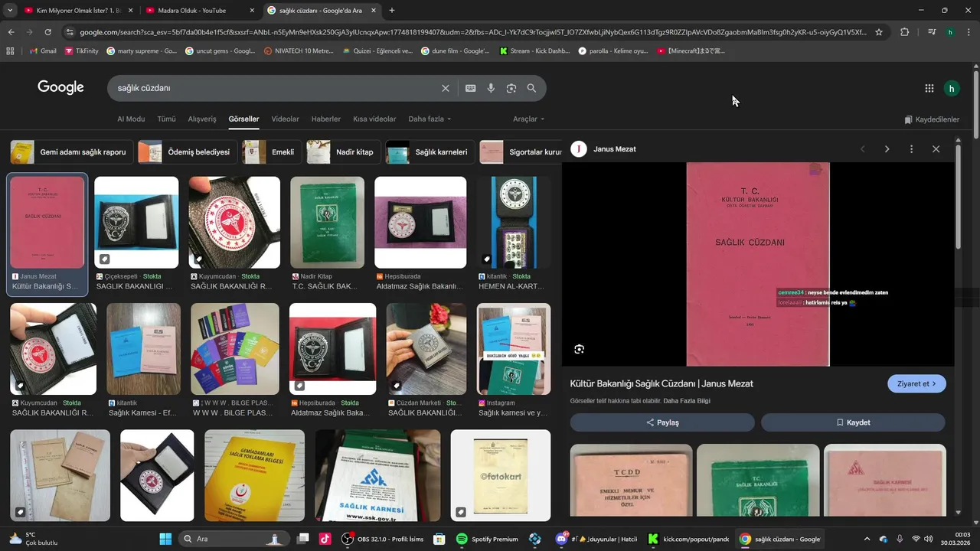980x551 pixels.
Task: Expand the Daha fazla dropdown
Action: pyautogui.click(x=430, y=119)
